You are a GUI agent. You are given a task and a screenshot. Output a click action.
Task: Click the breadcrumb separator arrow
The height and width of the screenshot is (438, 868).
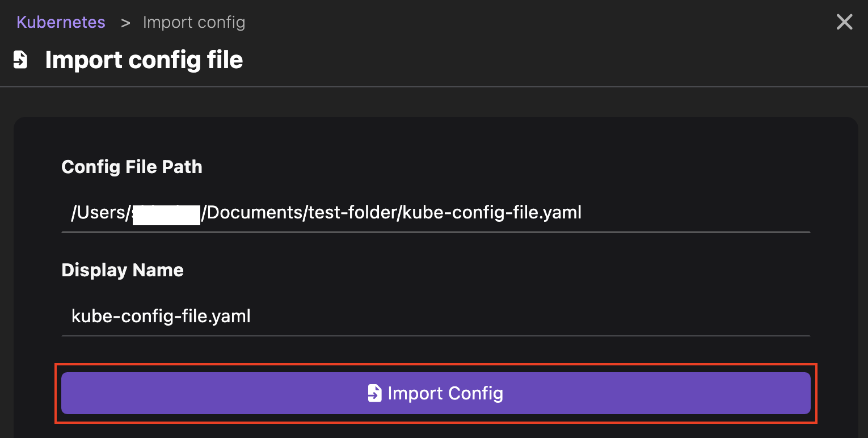point(125,22)
